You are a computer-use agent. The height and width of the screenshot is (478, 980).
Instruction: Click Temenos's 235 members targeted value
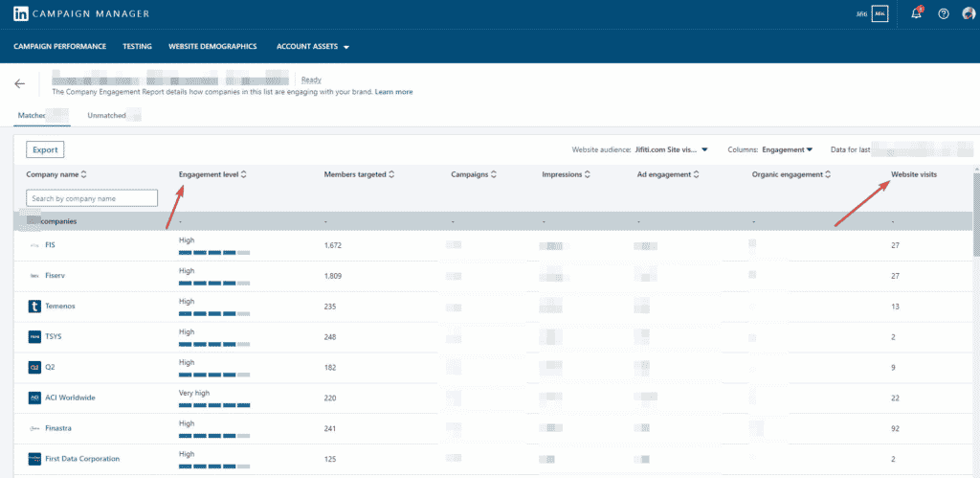[x=330, y=307]
